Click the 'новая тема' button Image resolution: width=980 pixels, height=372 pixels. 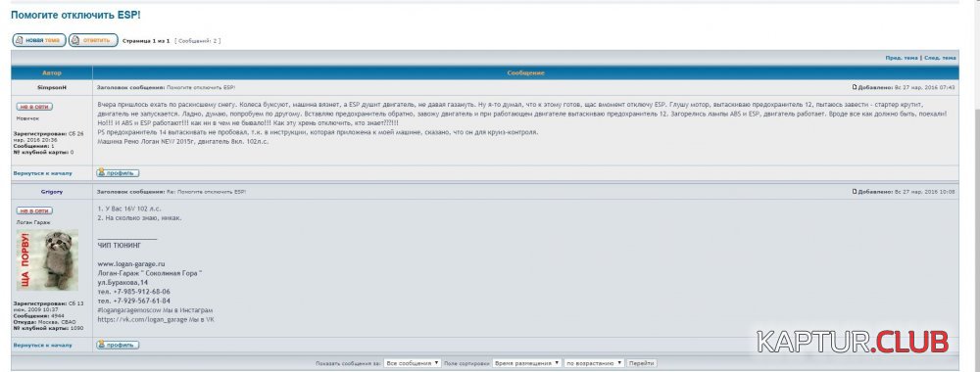(x=39, y=40)
